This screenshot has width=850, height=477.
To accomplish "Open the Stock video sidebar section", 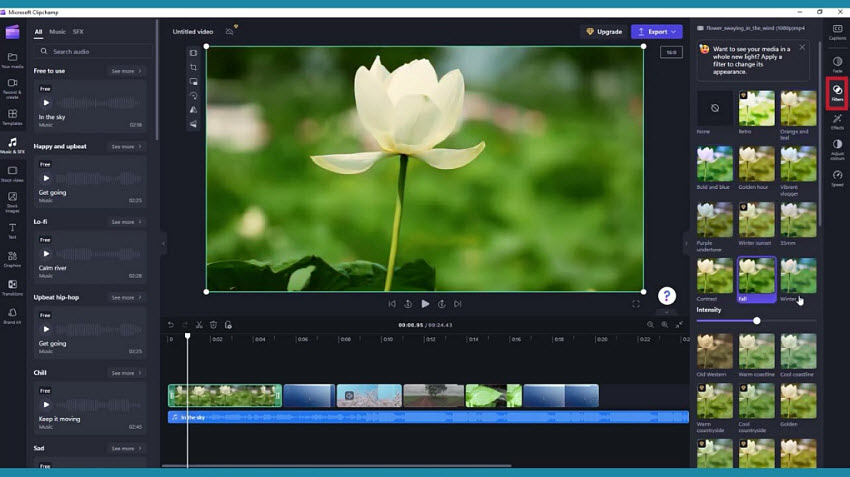I will click(x=12, y=173).
